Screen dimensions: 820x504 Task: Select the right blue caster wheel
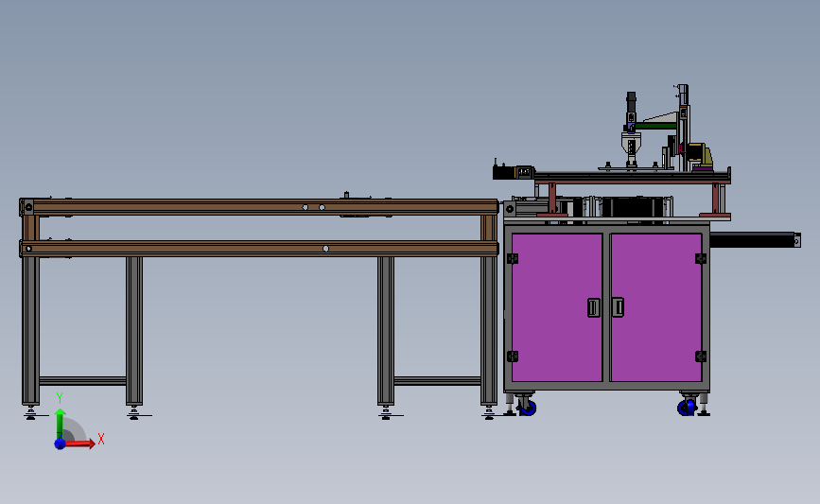(x=686, y=408)
